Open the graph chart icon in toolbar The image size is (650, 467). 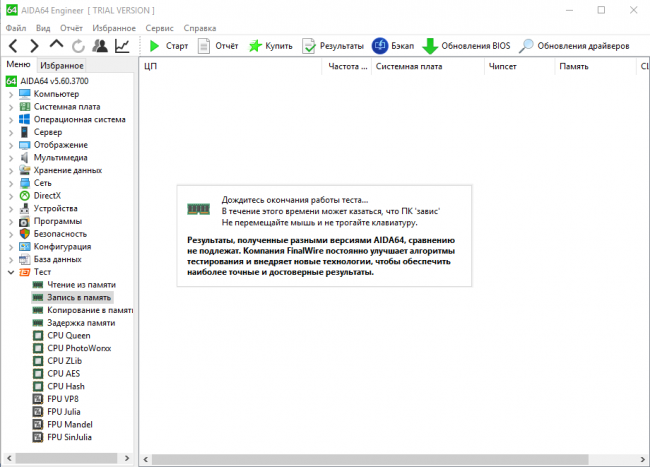(122, 46)
